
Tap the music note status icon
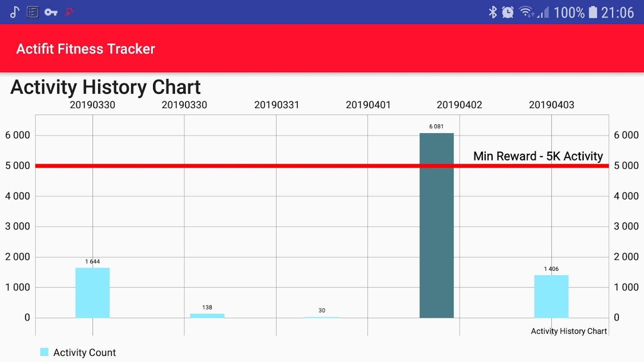[15, 12]
